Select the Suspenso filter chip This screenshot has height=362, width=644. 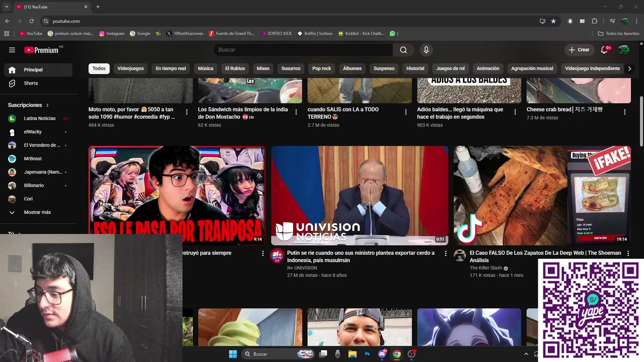(x=384, y=68)
